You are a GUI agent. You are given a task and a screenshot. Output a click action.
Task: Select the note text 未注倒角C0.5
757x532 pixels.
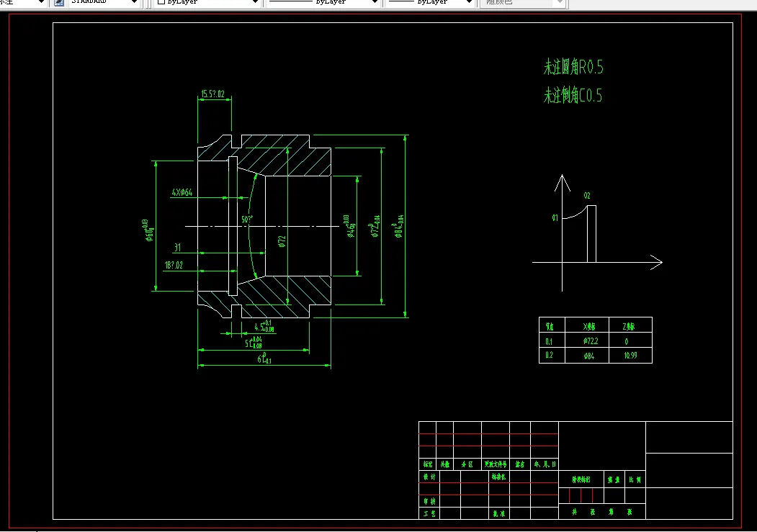pyautogui.click(x=573, y=95)
